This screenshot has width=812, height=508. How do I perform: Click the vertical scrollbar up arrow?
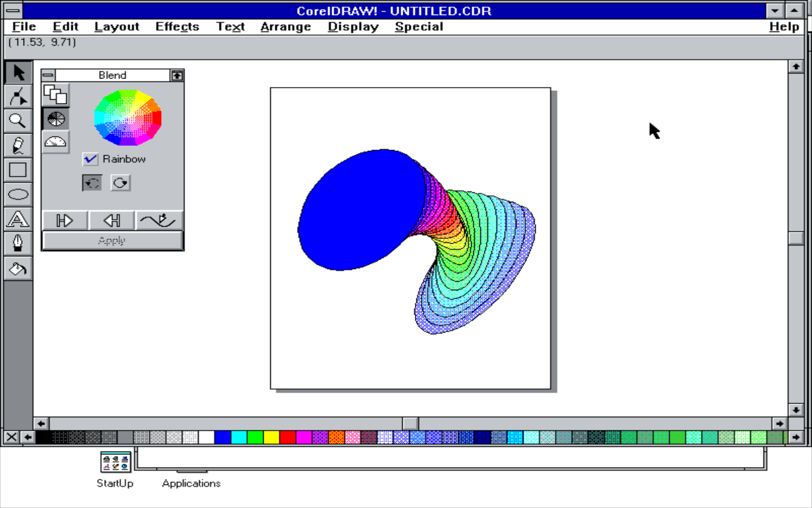[796, 67]
